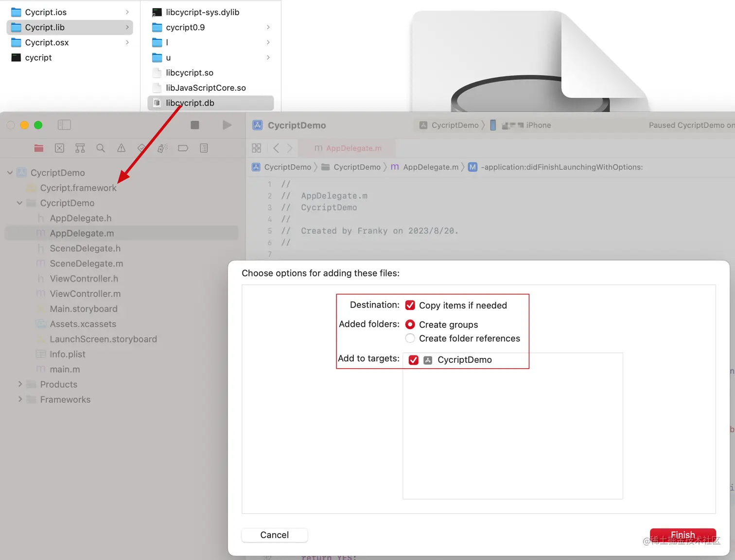Toggle CycriptDemo target checkbox
The width and height of the screenshot is (735, 560).
(414, 360)
